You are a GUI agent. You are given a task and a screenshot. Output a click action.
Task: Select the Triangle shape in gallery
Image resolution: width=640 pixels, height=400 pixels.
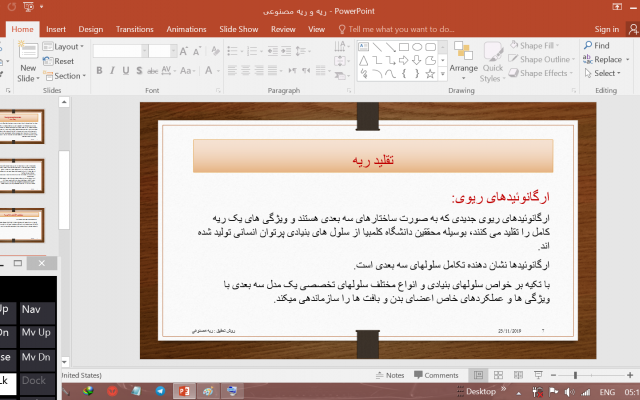(363, 61)
